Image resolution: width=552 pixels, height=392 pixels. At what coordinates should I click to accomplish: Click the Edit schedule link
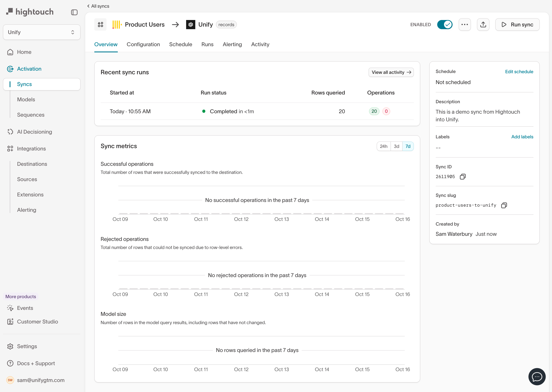point(519,72)
